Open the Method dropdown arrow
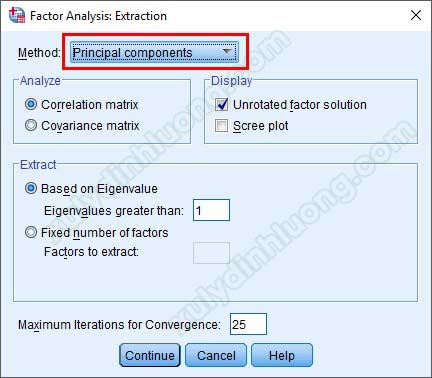The image size is (432, 378). 227,52
